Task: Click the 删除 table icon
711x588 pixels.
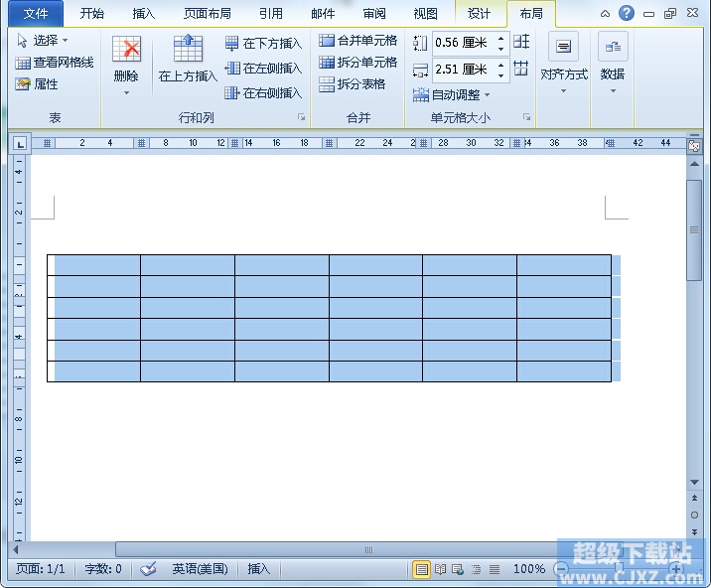Action: point(126,48)
